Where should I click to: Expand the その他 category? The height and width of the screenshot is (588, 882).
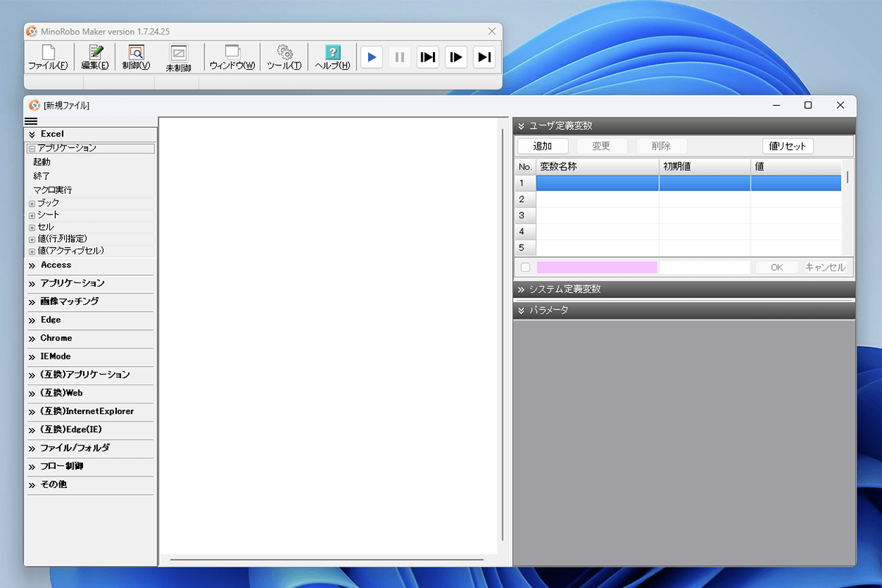coord(90,485)
